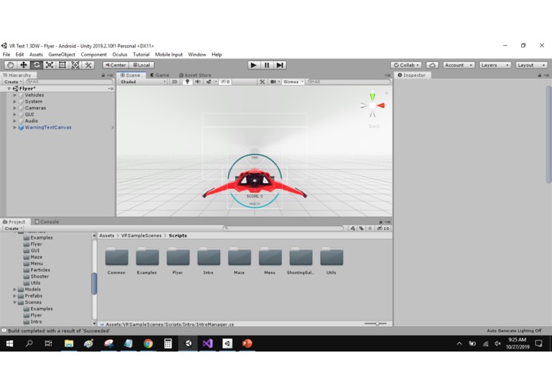Open Hierarchy Create dropdown

(x=13, y=82)
